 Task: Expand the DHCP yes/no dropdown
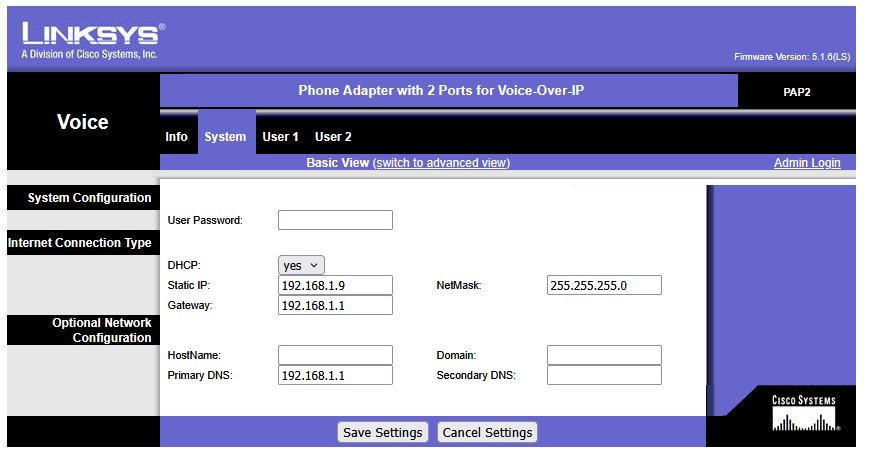click(301, 265)
